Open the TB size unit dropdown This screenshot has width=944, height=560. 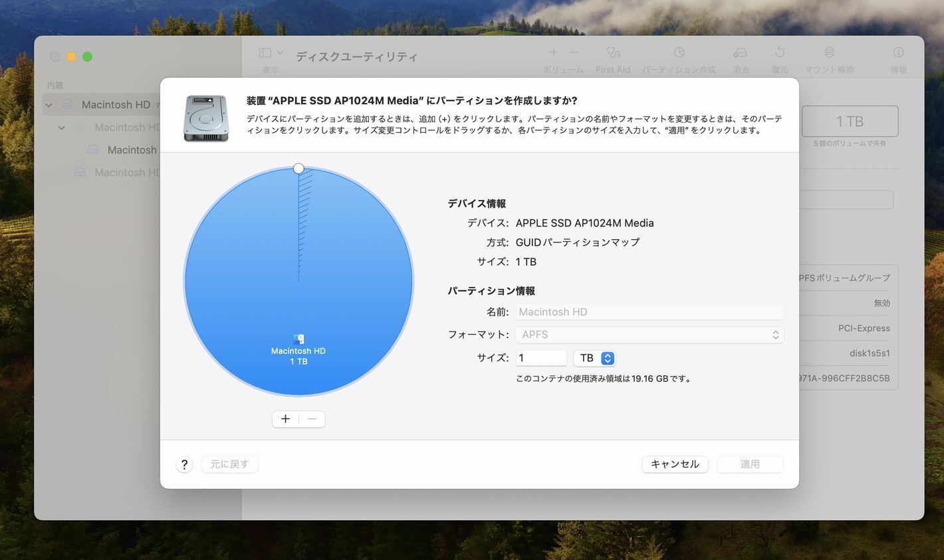click(x=594, y=358)
